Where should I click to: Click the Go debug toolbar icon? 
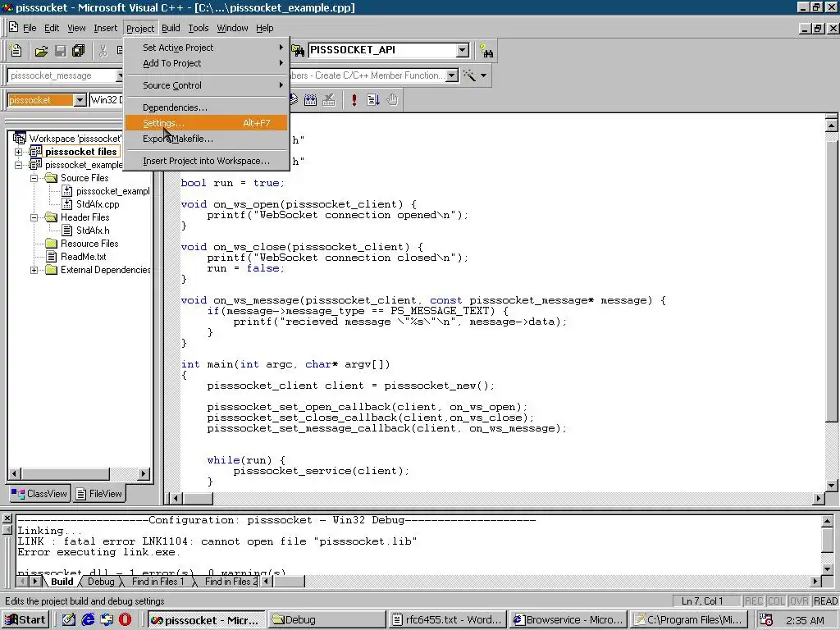pos(373,99)
